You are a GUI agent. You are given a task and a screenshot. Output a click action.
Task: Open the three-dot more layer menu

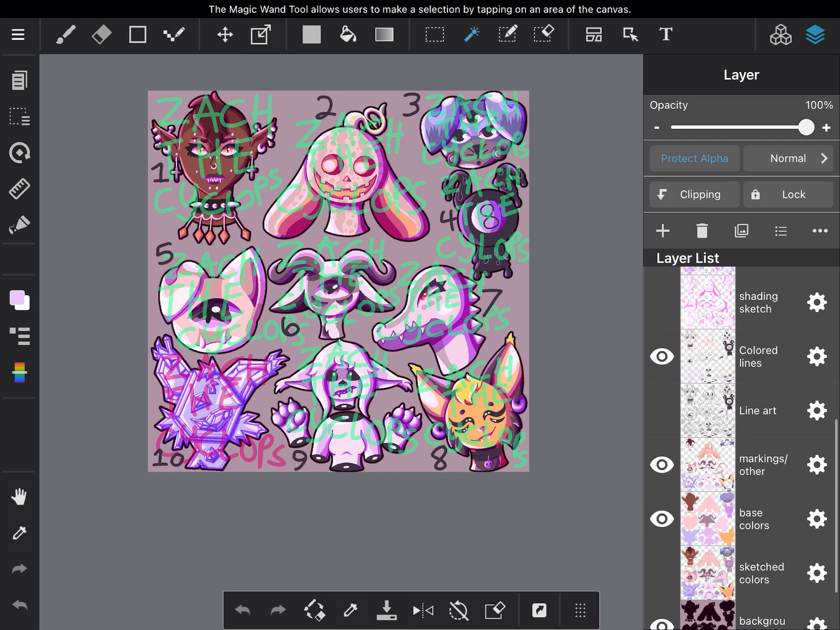coord(820,231)
